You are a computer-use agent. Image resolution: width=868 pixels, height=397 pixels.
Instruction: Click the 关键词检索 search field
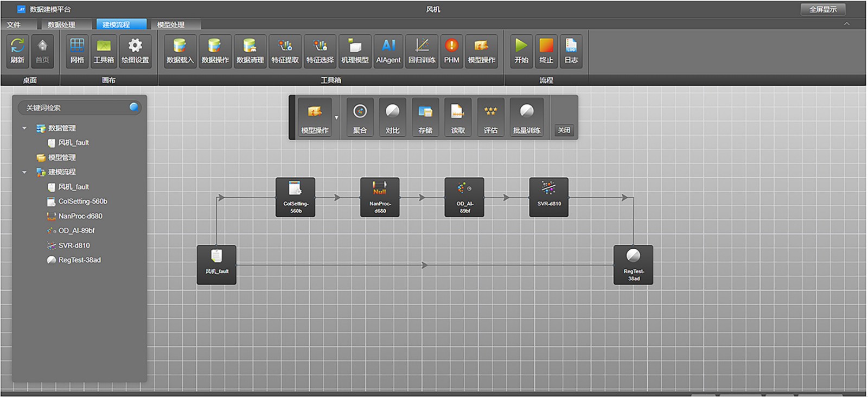(x=79, y=108)
